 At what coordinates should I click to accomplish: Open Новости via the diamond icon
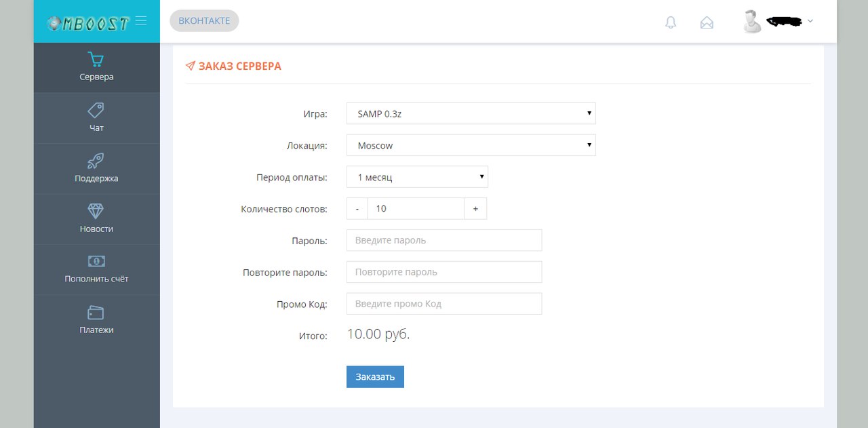point(96,211)
